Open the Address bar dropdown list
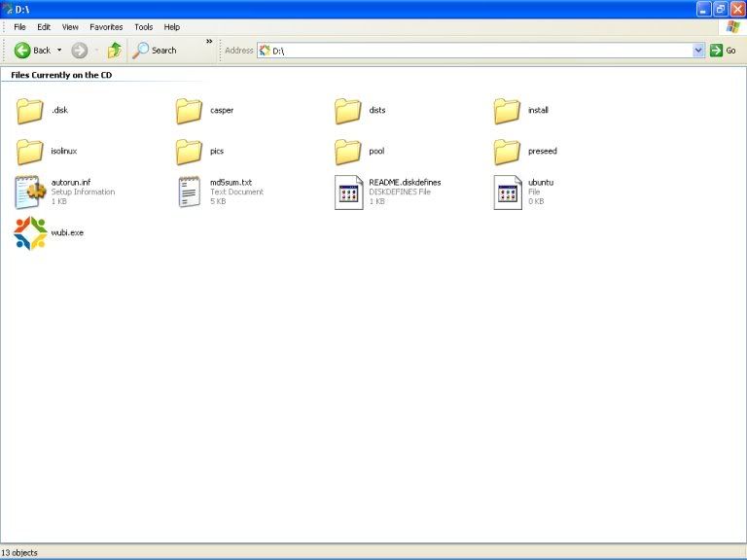Image resolution: width=747 pixels, height=560 pixels. pos(698,51)
